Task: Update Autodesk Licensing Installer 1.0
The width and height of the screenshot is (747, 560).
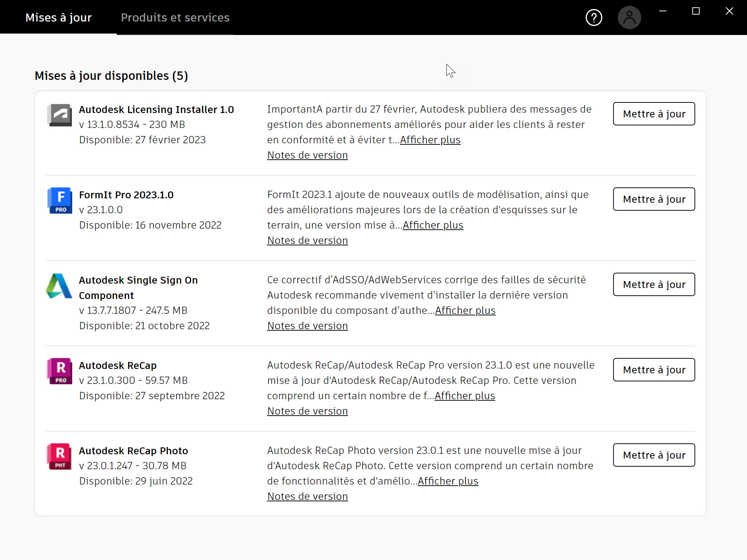Action: pyautogui.click(x=654, y=114)
